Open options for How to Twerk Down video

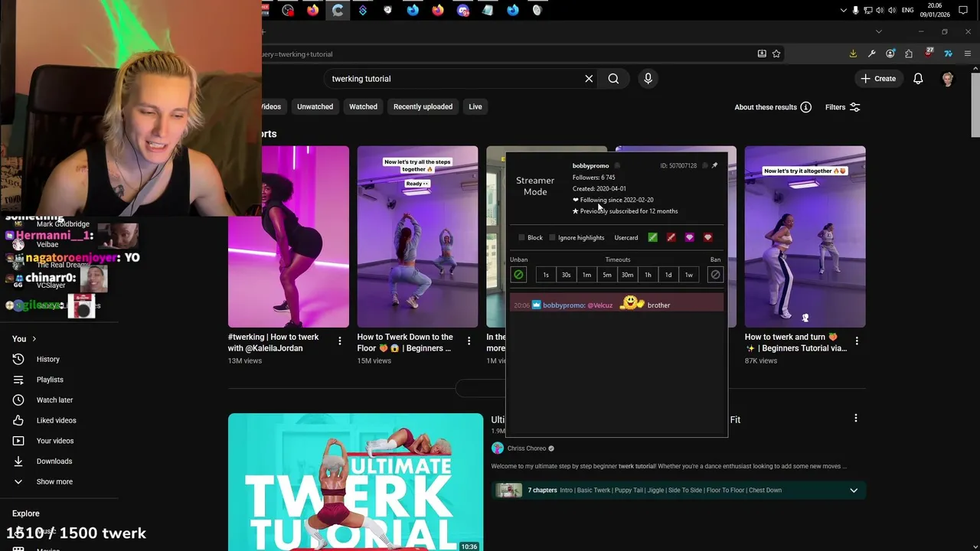pyautogui.click(x=469, y=341)
